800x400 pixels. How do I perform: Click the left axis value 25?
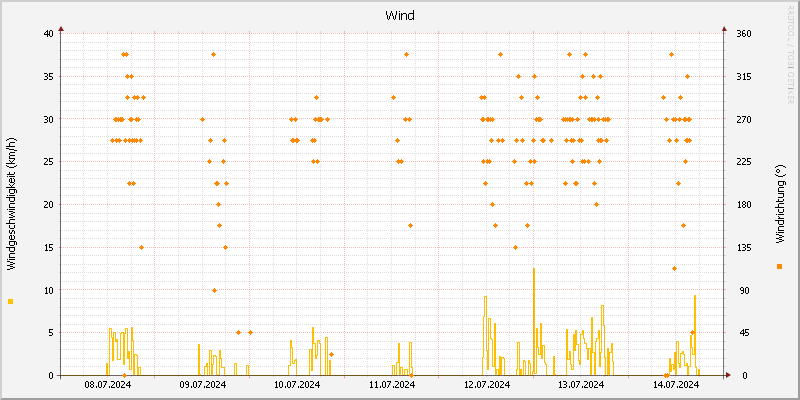point(48,162)
